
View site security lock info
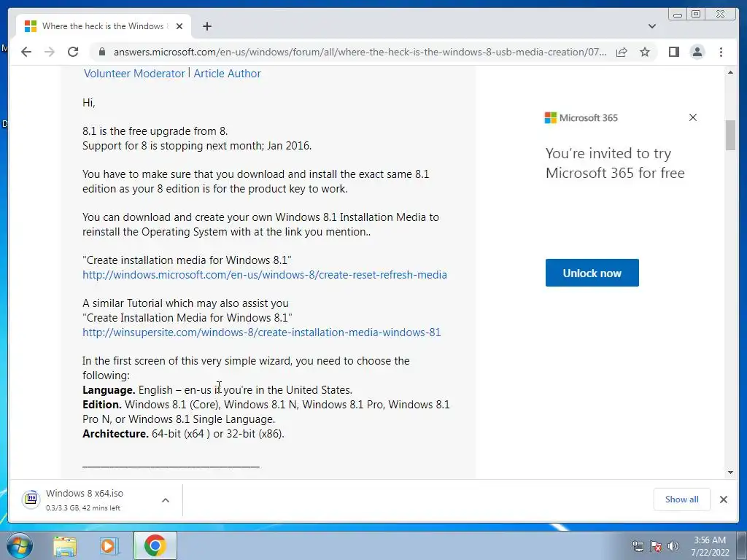tap(101, 52)
